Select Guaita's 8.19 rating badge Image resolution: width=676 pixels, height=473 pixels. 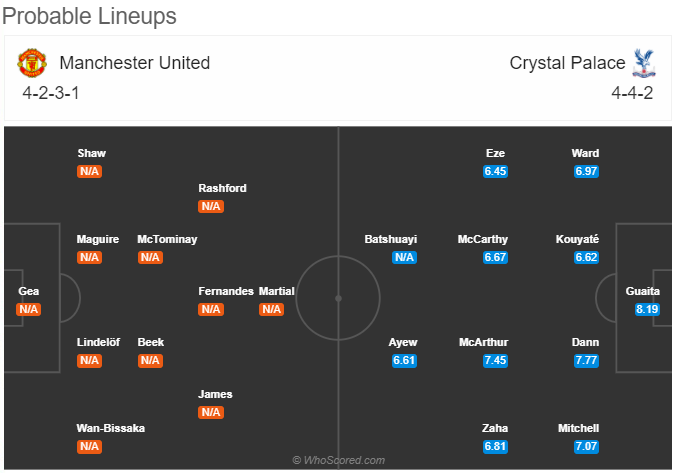coord(647,309)
